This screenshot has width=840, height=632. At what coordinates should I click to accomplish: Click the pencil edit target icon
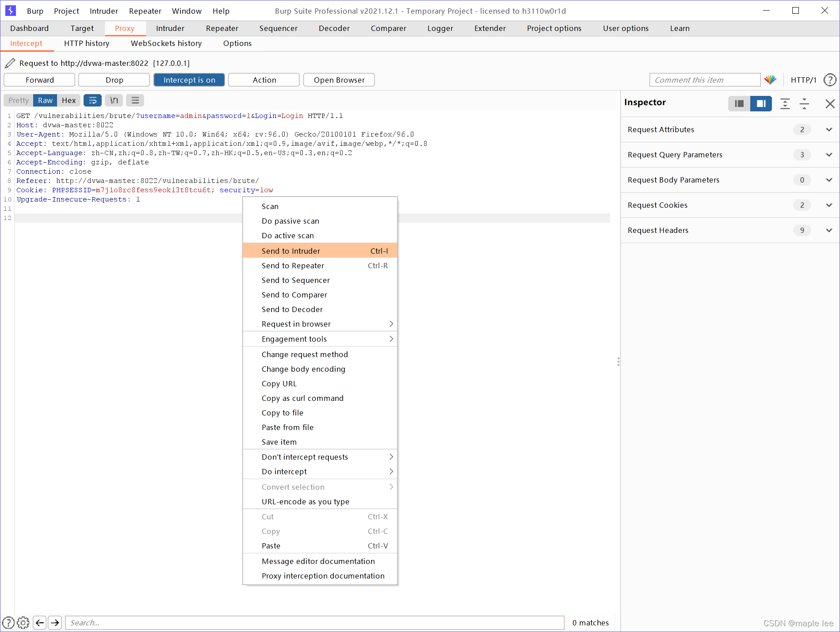[x=10, y=63]
